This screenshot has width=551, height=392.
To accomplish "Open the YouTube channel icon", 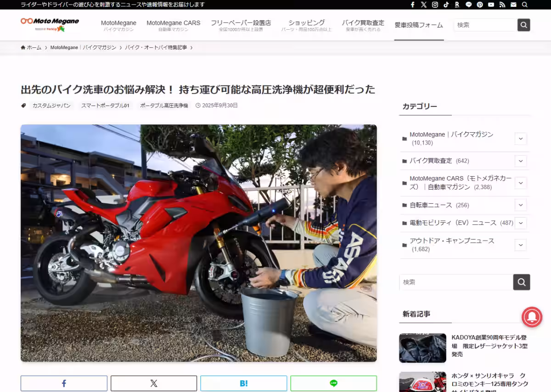I will tap(490, 4).
